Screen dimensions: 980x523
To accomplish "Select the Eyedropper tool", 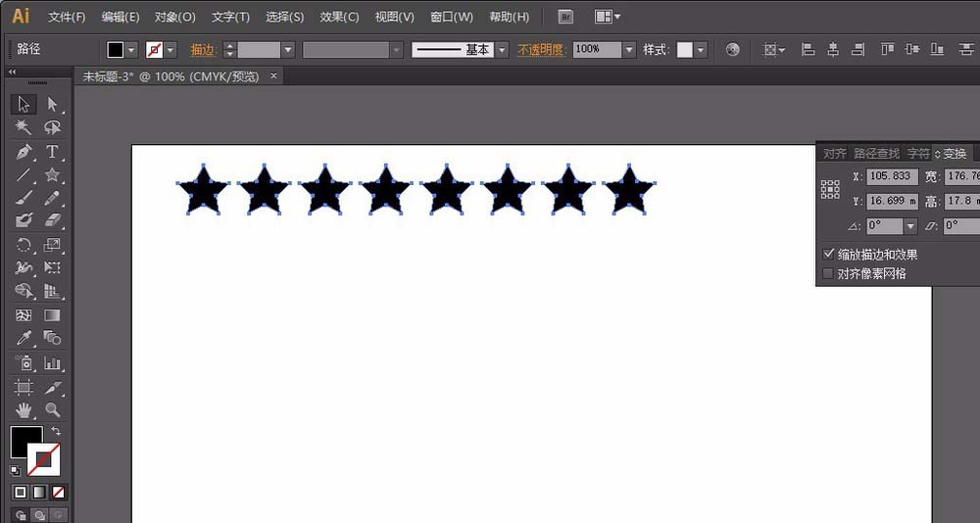I will 24,338.
